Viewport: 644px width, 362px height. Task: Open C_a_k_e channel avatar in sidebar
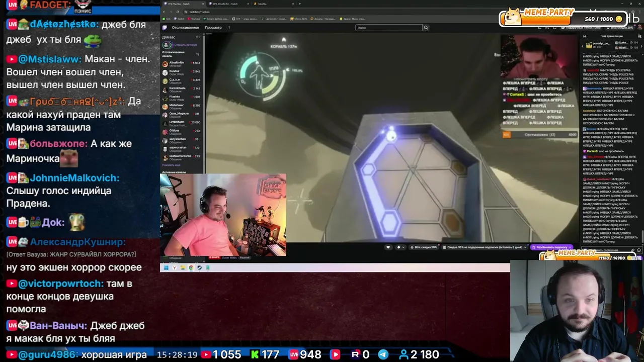click(165, 81)
